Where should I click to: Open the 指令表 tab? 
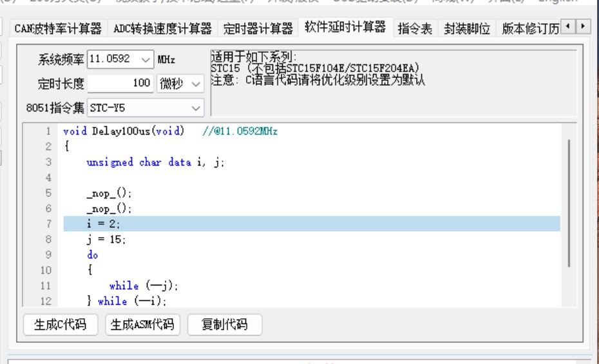pos(415,28)
